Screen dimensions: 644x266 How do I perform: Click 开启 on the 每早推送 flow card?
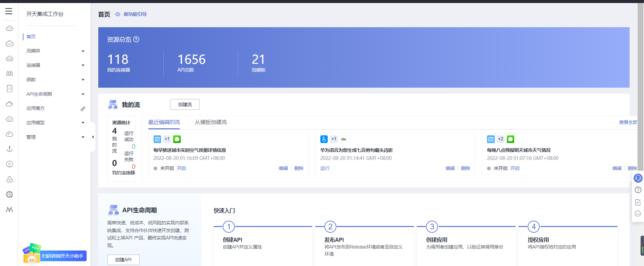181,168
